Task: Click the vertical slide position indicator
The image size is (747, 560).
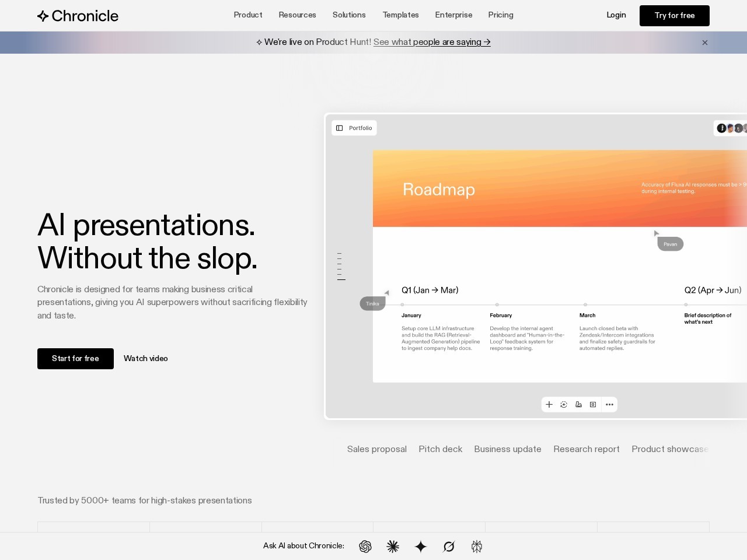Action: pyautogui.click(x=340, y=267)
